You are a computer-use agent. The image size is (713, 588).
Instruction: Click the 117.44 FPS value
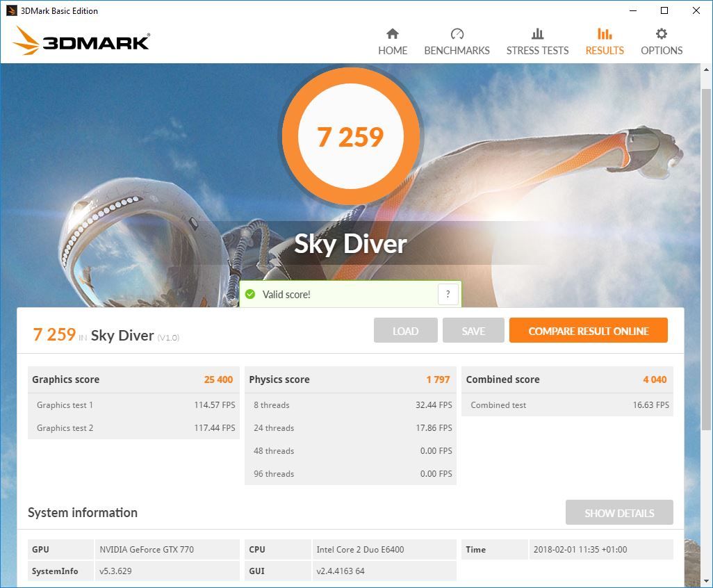[x=215, y=428]
